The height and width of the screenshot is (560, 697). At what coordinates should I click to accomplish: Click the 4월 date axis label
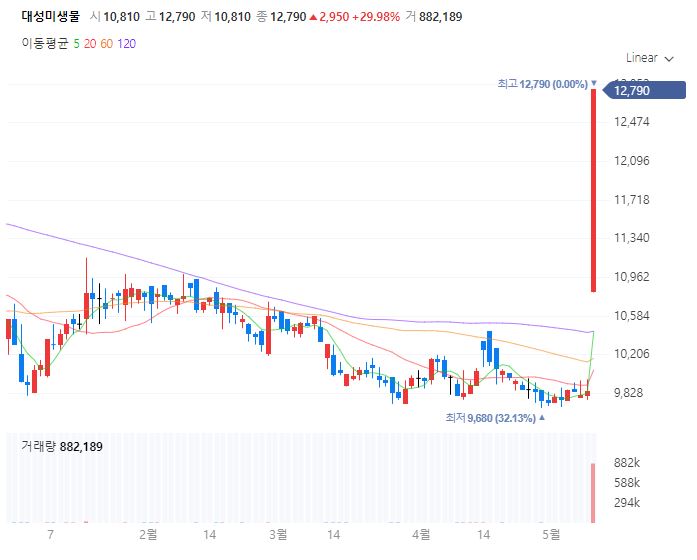421,534
